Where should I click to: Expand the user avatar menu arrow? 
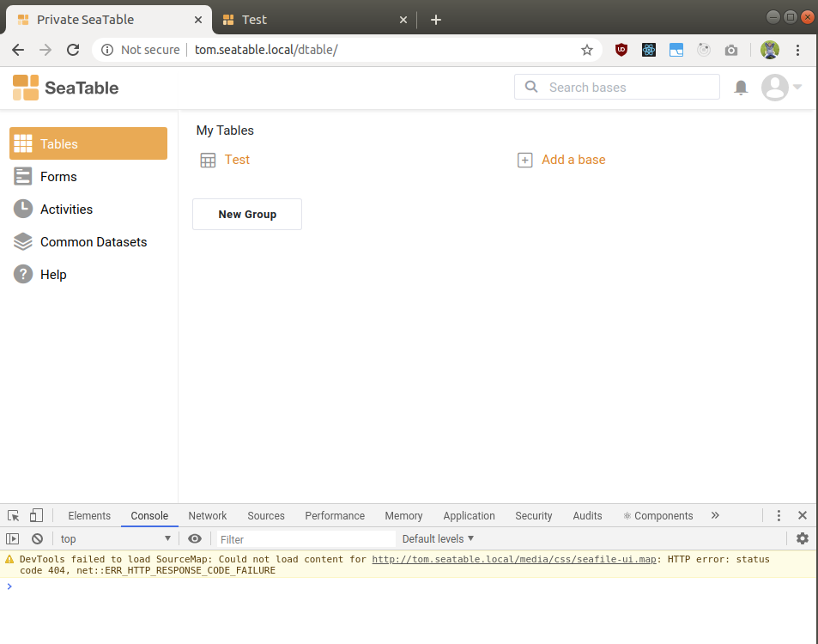[x=796, y=87]
